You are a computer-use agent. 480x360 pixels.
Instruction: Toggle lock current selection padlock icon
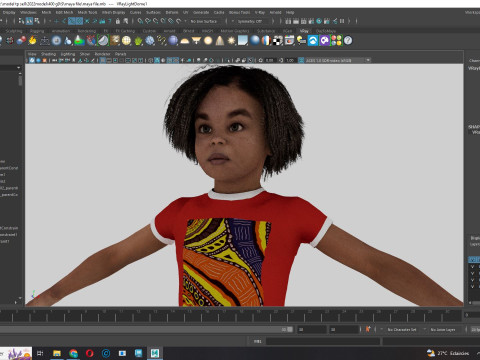(118, 21)
